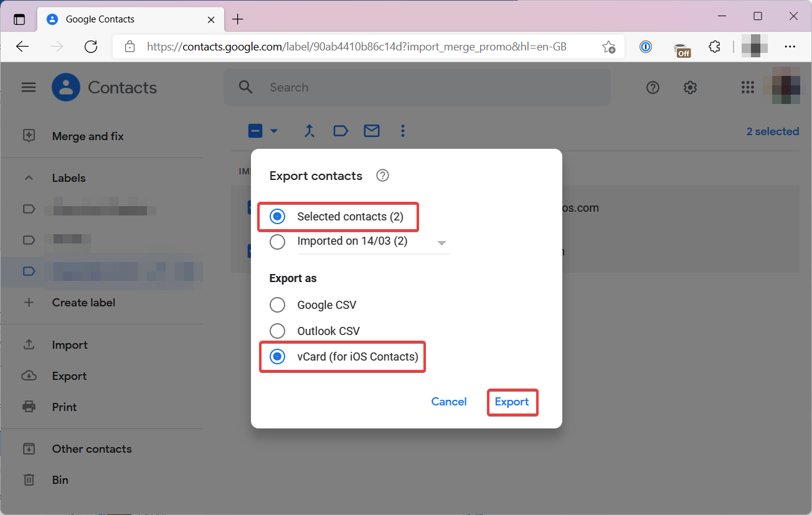The height and width of the screenshot is (515, 812).
Task: Open the Google account avatar
Action: 786,86
